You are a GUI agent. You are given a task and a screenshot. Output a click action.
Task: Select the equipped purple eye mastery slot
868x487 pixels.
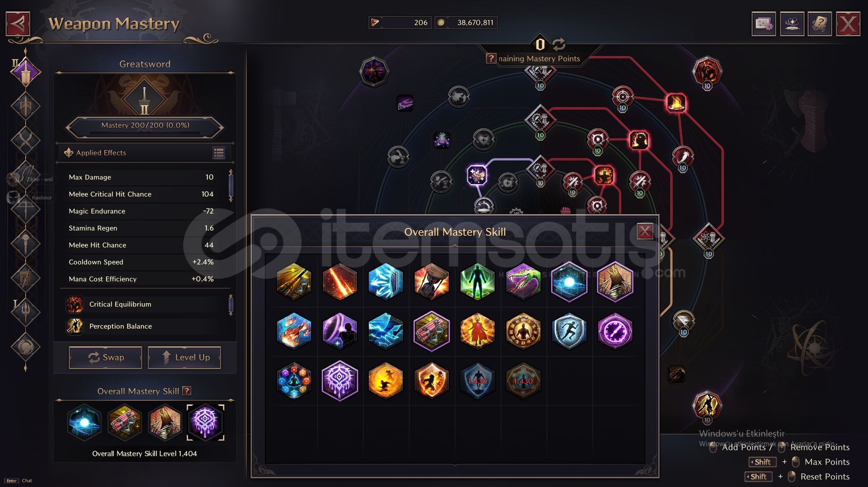(205, 422)
